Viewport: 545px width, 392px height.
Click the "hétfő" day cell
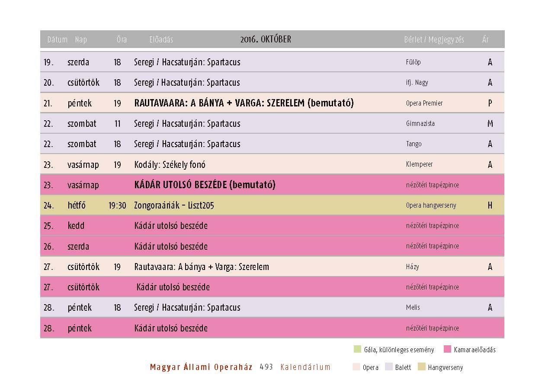click(77, 206)
